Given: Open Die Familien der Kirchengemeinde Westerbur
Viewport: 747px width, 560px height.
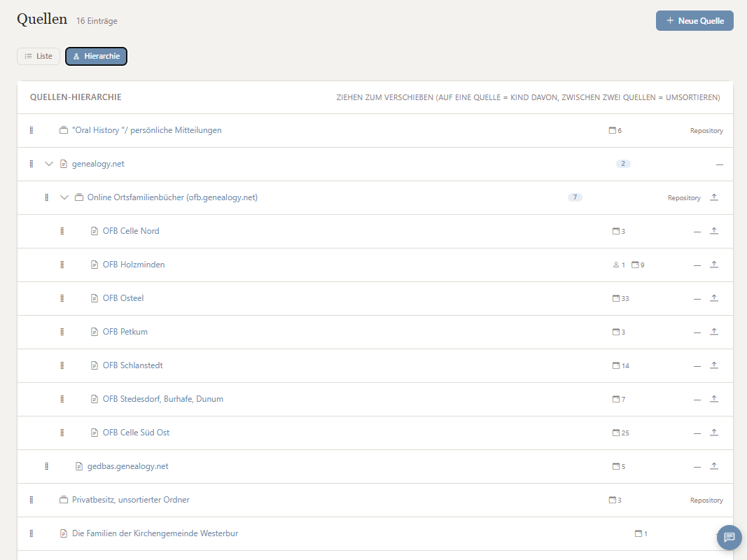Looking at the screenshot, I should tap(155, 533).
